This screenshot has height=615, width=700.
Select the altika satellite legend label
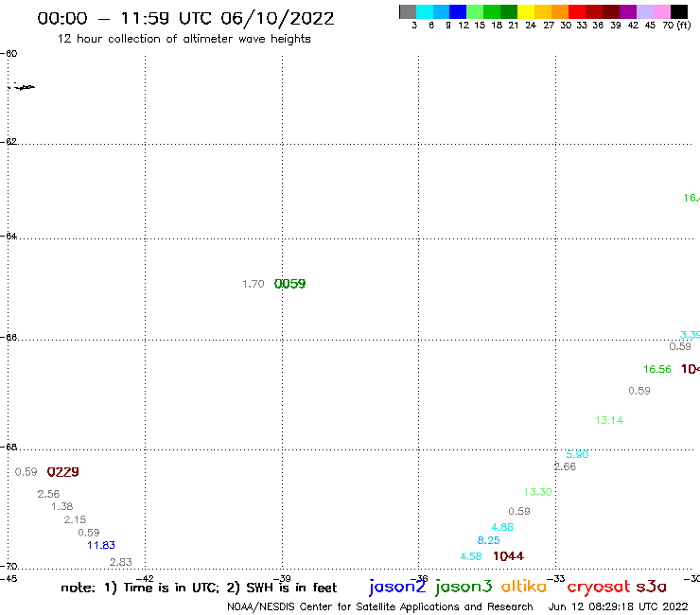click(x=524, y=587)
